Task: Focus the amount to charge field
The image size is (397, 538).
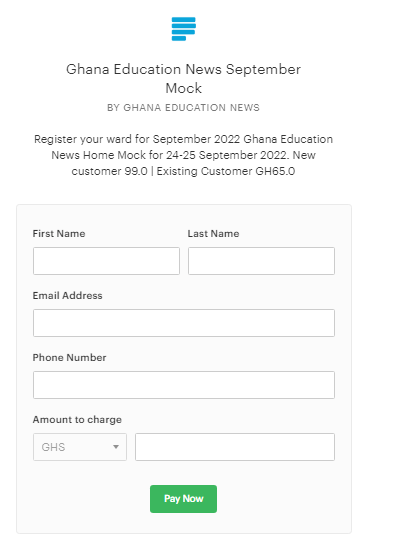Action: point(235,447)
